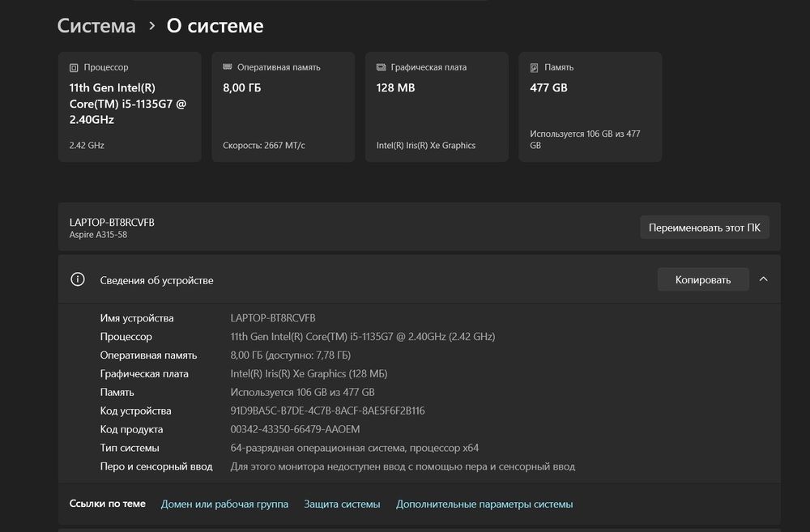
Task: Click processor value in device info list
Action: click(363, 336)
